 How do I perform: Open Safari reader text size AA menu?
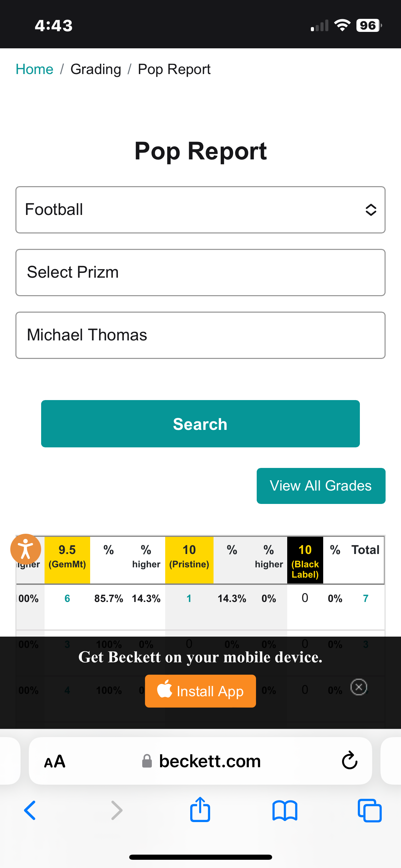point(55,761)
